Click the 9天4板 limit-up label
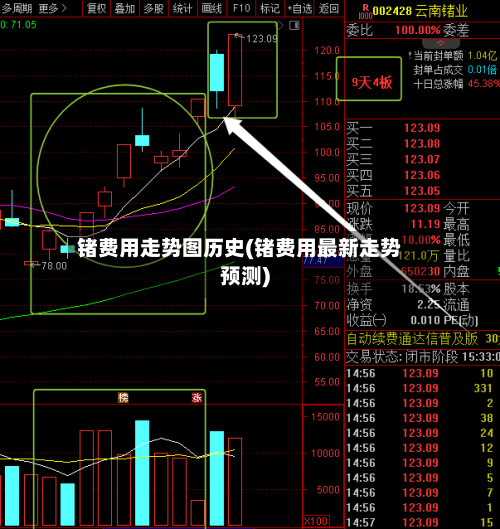 coord(372,82)
